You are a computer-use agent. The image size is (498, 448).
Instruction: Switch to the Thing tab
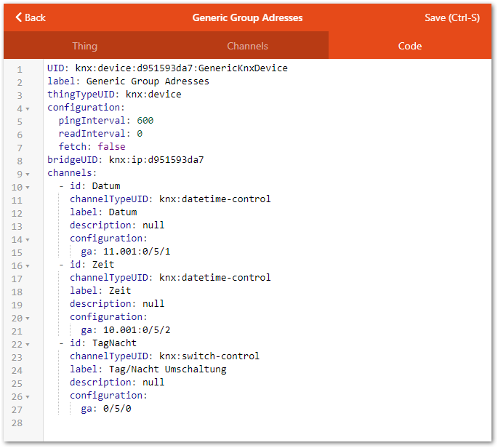click(84, 46)
